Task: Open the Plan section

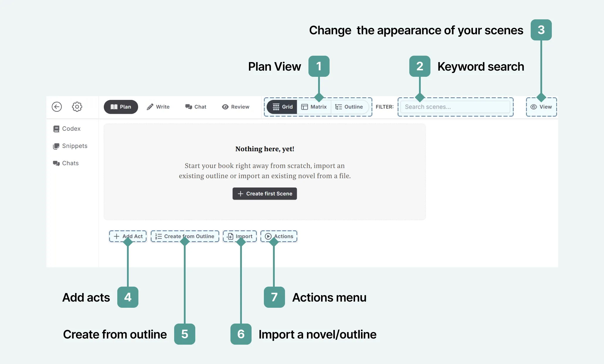Action: pos(121,106)
